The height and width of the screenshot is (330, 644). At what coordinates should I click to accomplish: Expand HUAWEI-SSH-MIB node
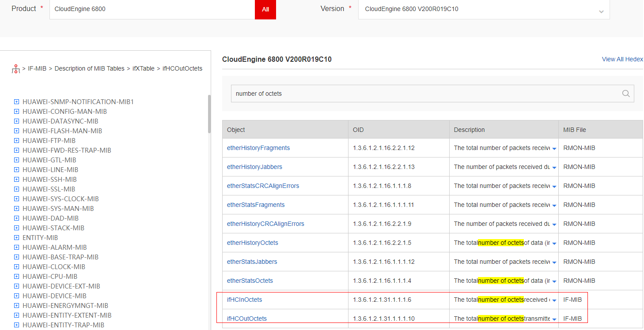click(x=16, y=180)
